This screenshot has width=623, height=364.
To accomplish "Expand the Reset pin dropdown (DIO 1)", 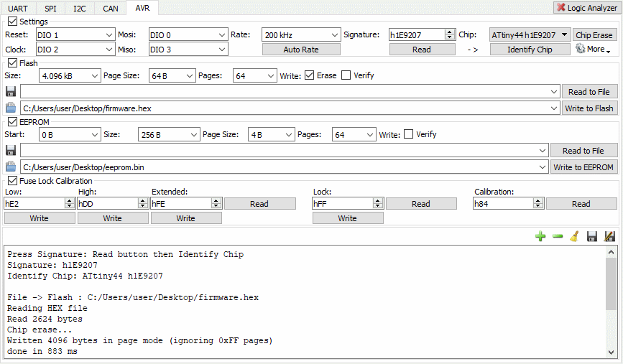I will pos(74,34).
